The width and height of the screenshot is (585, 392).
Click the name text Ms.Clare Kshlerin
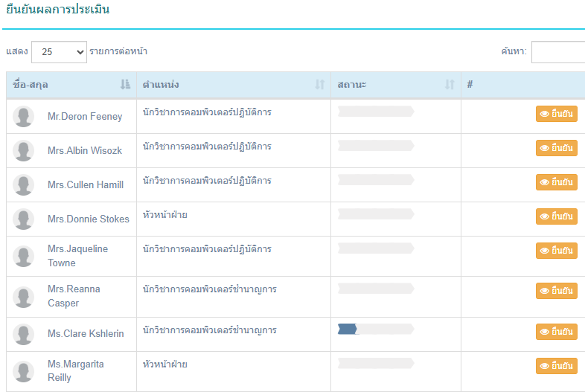86,333
